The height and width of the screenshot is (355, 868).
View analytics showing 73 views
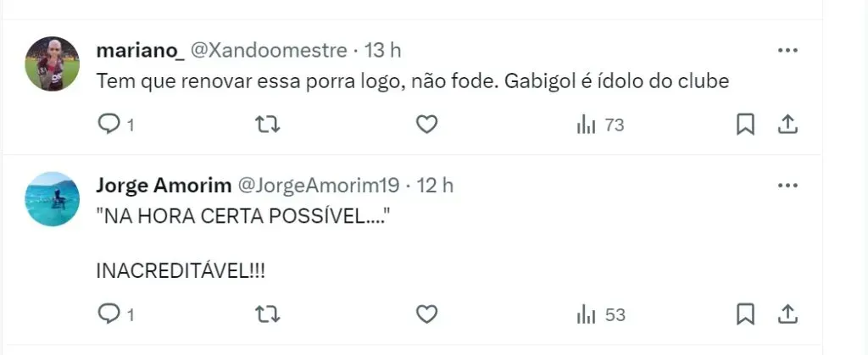pos(599,125)
